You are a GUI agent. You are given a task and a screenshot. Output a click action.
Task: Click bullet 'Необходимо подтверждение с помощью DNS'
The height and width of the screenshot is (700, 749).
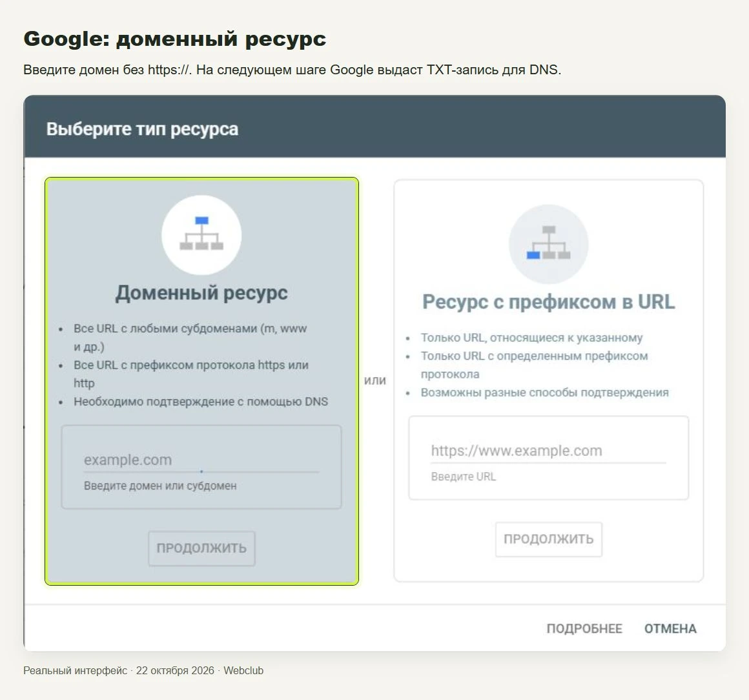point(201,402)
